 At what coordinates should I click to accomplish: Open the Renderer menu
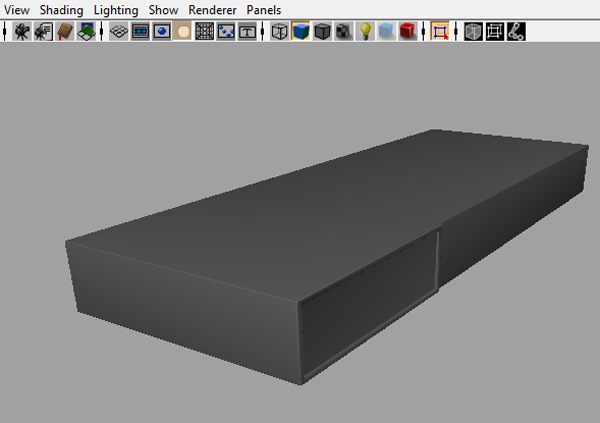coord(212,10)
